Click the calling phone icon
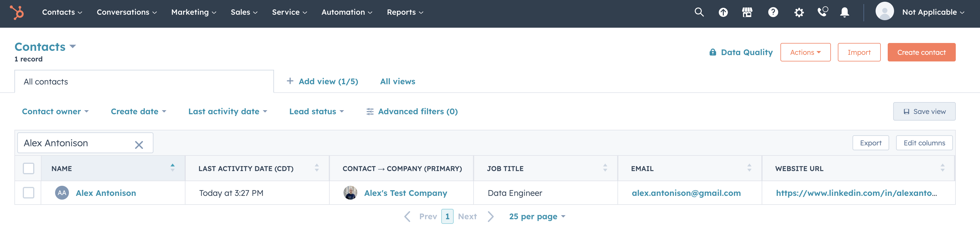 pyautogui.click(x=823, y=12)
